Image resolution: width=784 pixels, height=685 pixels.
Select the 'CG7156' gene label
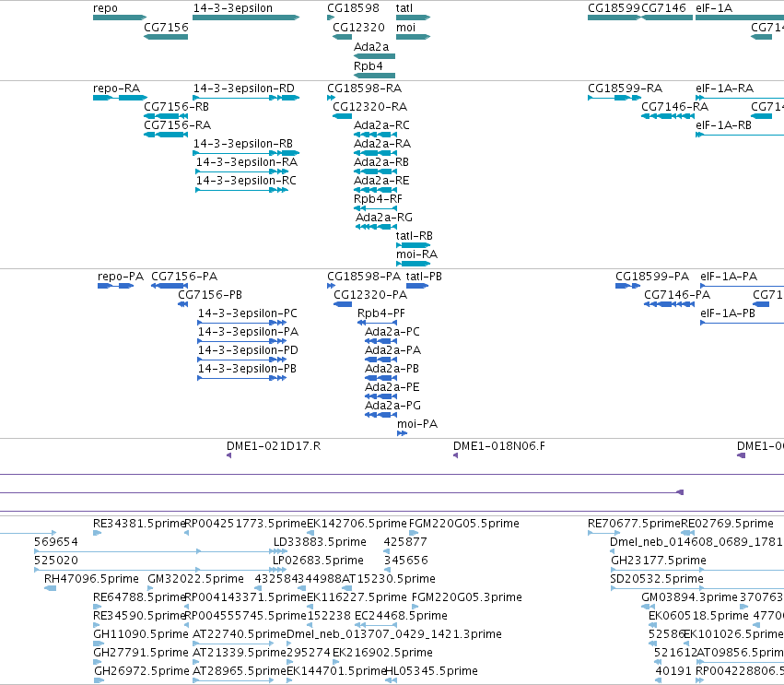166,28
